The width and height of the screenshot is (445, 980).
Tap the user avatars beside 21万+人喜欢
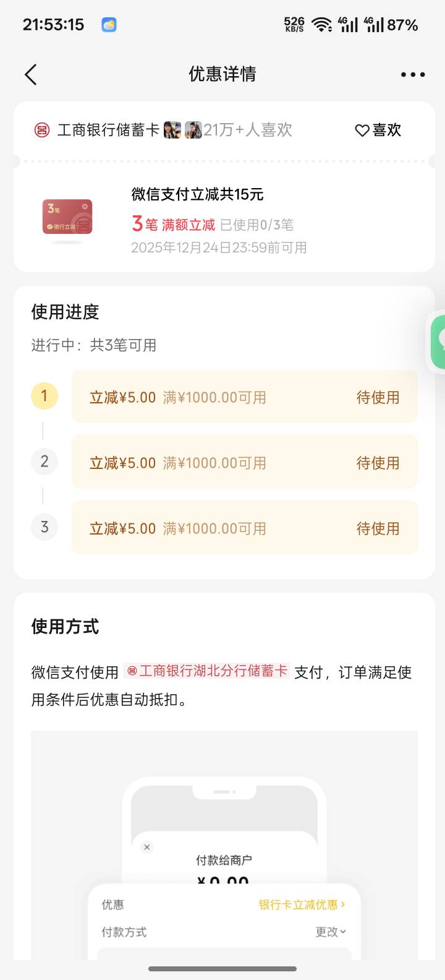point(182,130)
